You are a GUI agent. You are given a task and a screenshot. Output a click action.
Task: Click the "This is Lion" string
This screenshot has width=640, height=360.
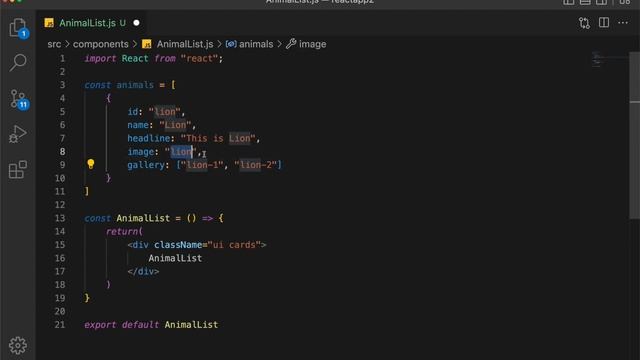click(x=218, y=138)
